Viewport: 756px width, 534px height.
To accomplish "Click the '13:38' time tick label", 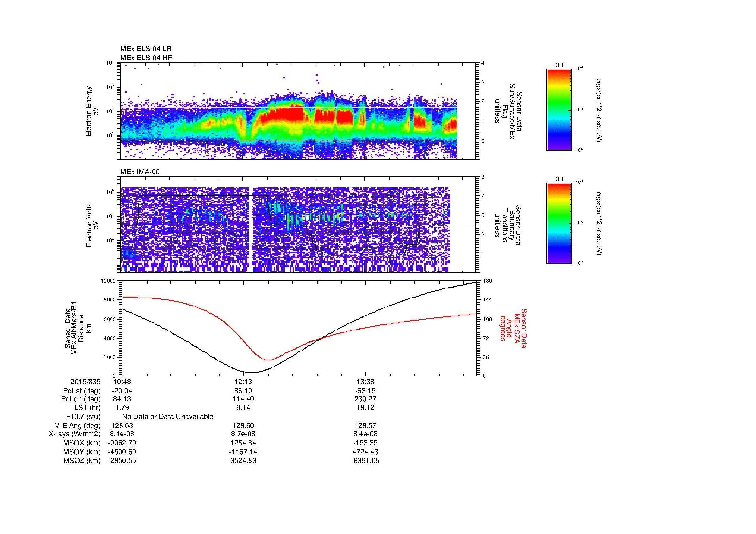I will (365, 382).
